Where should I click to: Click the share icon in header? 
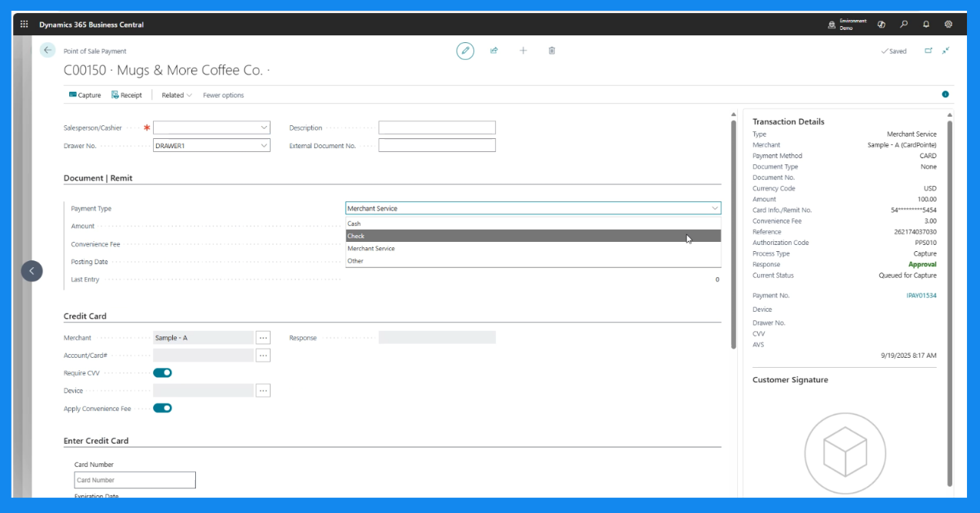pyautogui.click(x=494, y=51)
